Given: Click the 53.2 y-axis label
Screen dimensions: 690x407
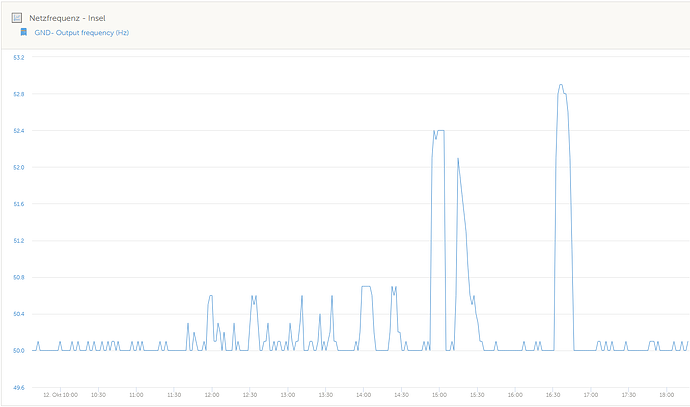Looking at the screenshot, I should pos(19,57).
